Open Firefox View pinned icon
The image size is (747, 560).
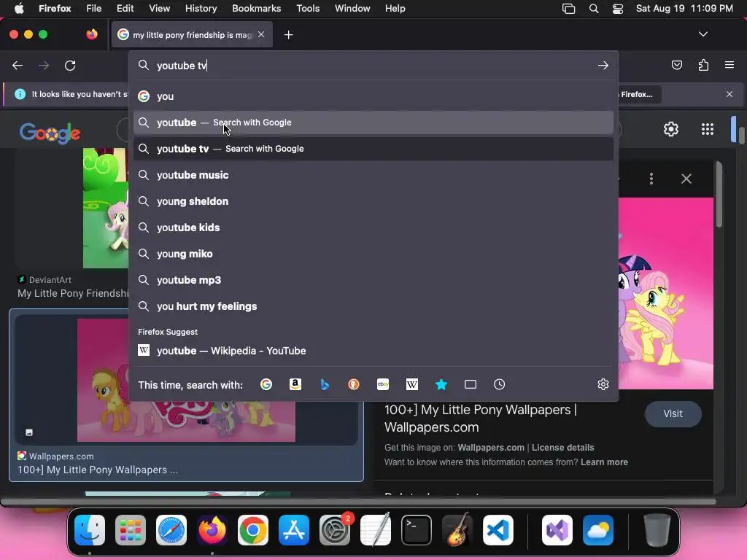click(92, 34)
